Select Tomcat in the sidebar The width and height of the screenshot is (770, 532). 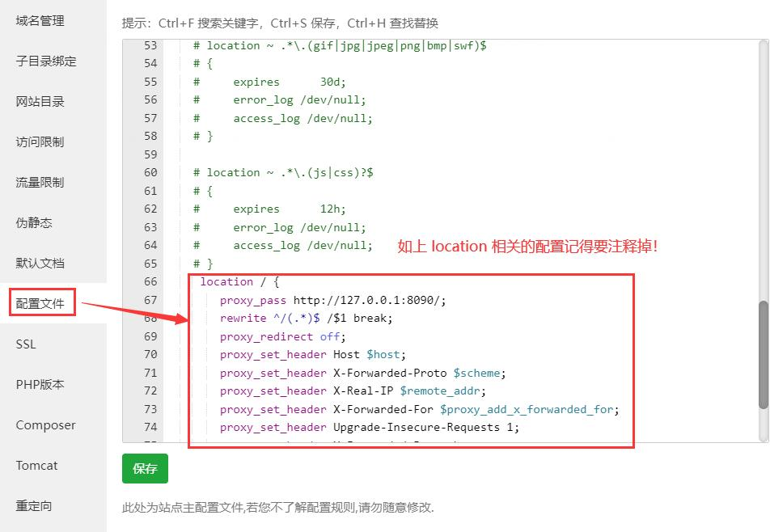pos(36,466)
